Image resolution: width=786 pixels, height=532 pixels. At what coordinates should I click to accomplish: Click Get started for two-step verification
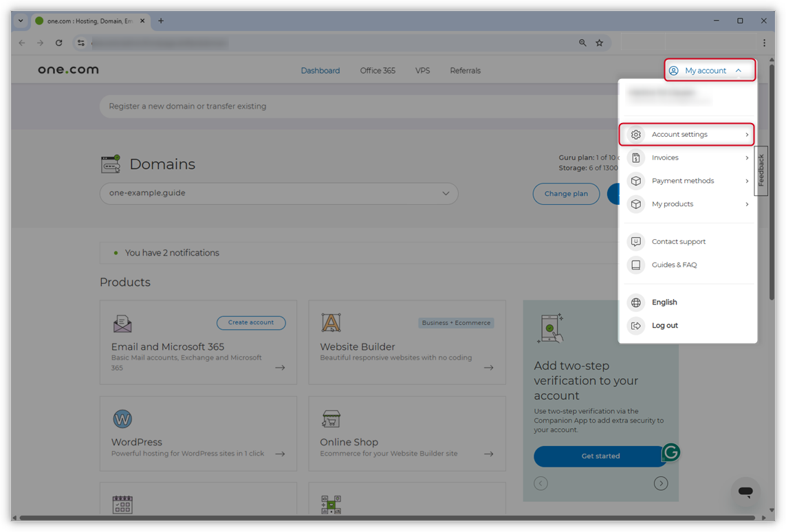pos(600,456)
